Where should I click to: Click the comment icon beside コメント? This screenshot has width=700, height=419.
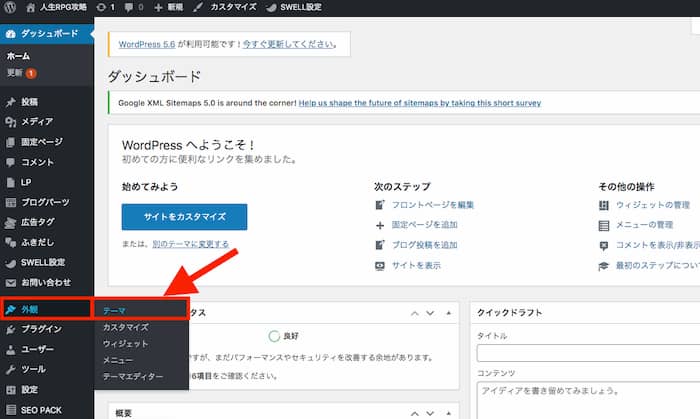click(x=11, y=162)
